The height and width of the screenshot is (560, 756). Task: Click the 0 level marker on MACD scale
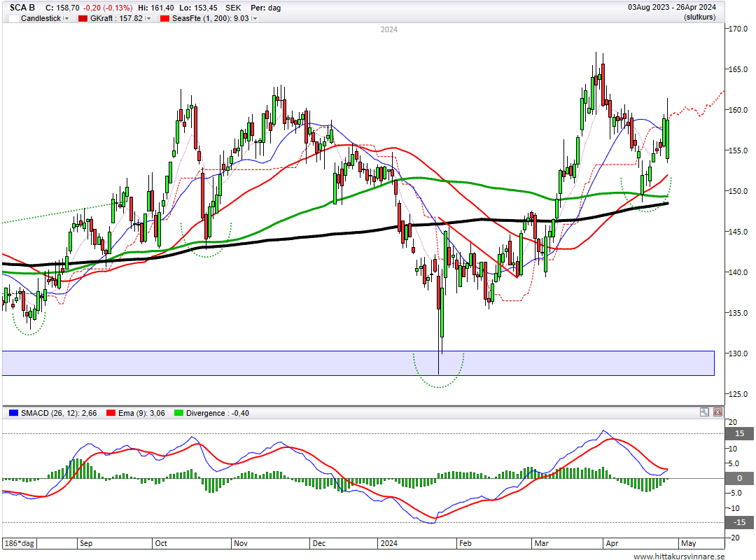(x=740, y=479)
